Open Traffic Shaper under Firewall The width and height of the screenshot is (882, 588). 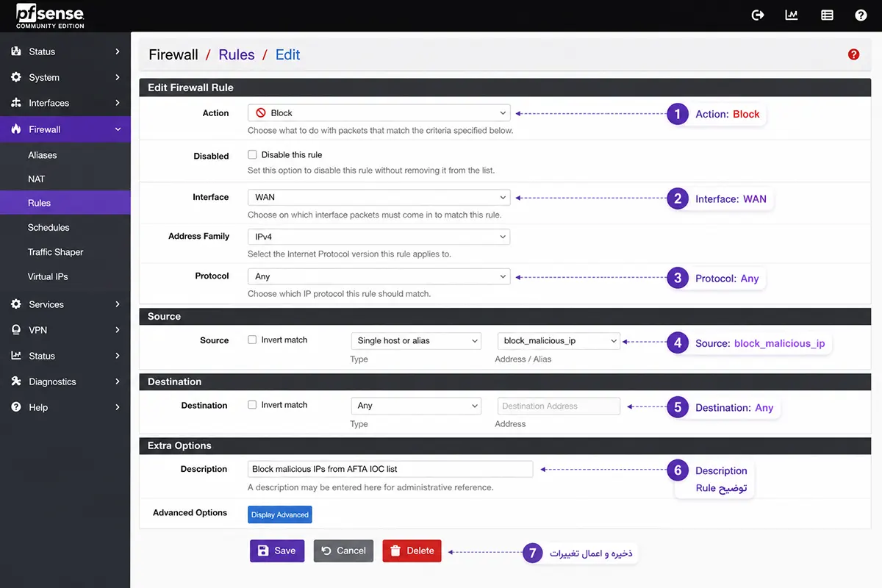click(x=56, y=252)
